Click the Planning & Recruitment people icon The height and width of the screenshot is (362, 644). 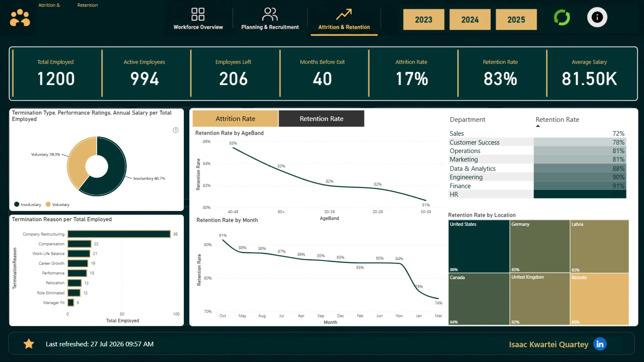click(x=270, y=14)
